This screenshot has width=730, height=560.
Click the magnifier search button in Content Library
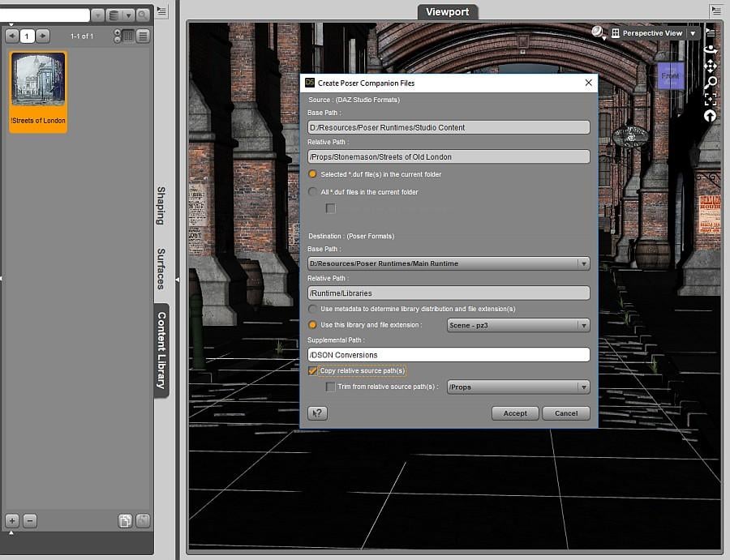(x=143, y=15)
